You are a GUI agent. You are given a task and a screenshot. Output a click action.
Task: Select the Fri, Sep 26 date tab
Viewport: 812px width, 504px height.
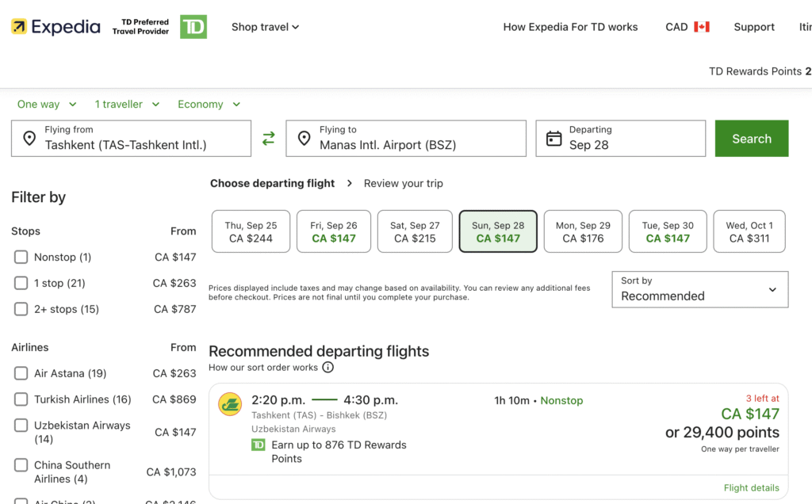pos(333,231)
